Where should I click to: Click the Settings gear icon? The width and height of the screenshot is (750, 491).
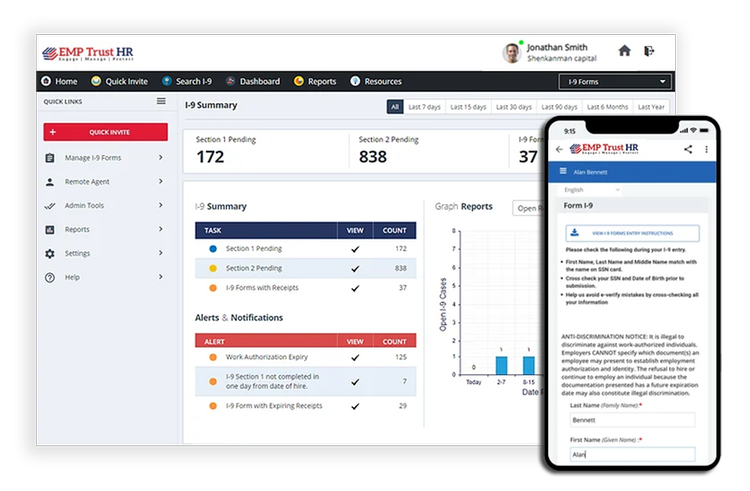(x=50, y=253)
